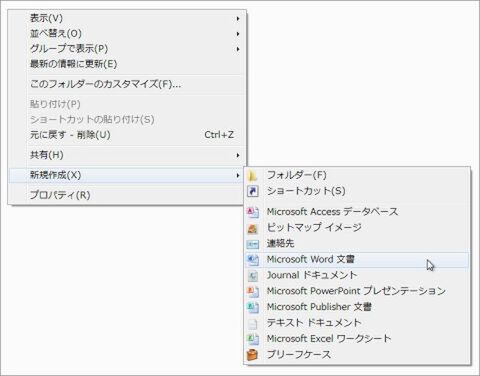The width and height of the screenshot is (480, 376).
Task: Select the 新規作成(X) menu entry
Action: [x=127, y=175]
